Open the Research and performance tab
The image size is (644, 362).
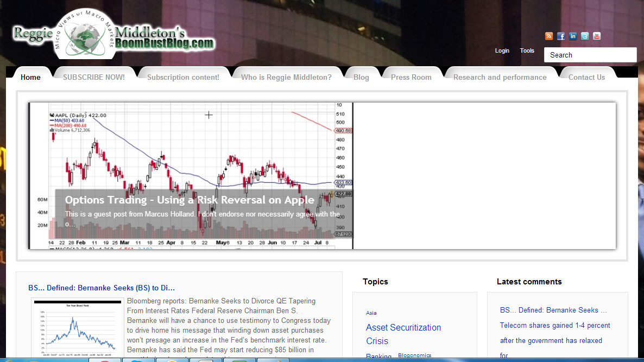500,77
